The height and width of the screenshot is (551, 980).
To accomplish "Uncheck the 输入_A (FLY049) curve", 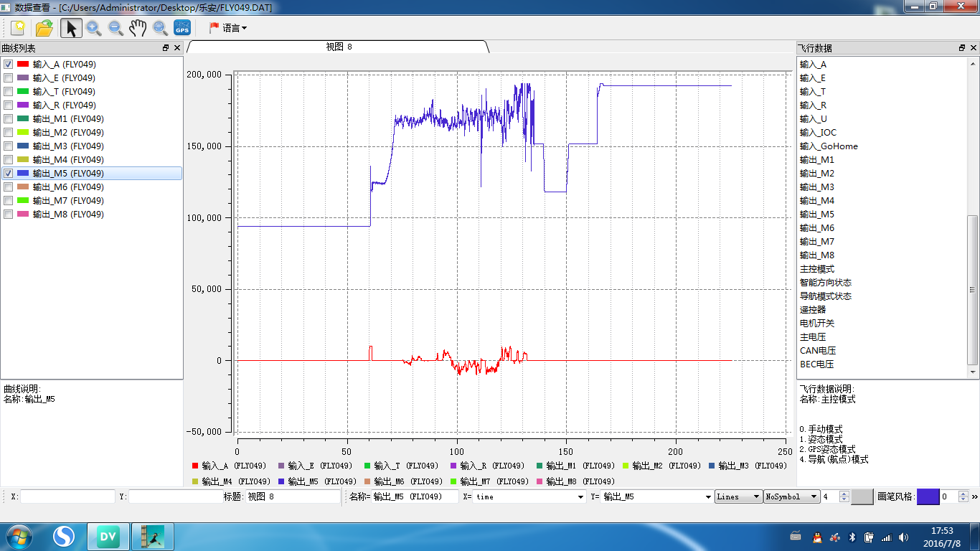I will click(x=9, y=65).
